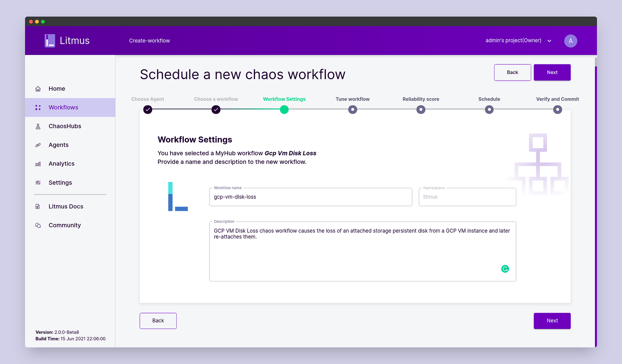Viewport: 622px width, 364px height.
Task: Click the Workflow Settings heading
Action: (x=195, y=140)
